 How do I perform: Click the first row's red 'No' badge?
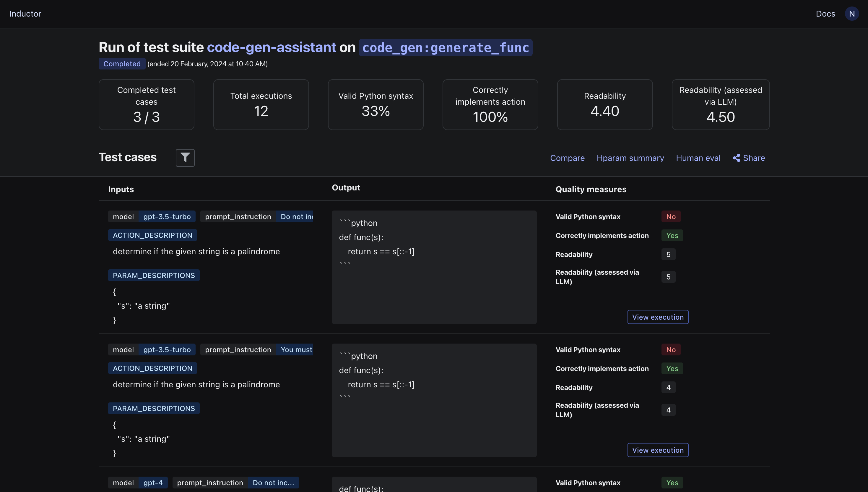[670, 217]
